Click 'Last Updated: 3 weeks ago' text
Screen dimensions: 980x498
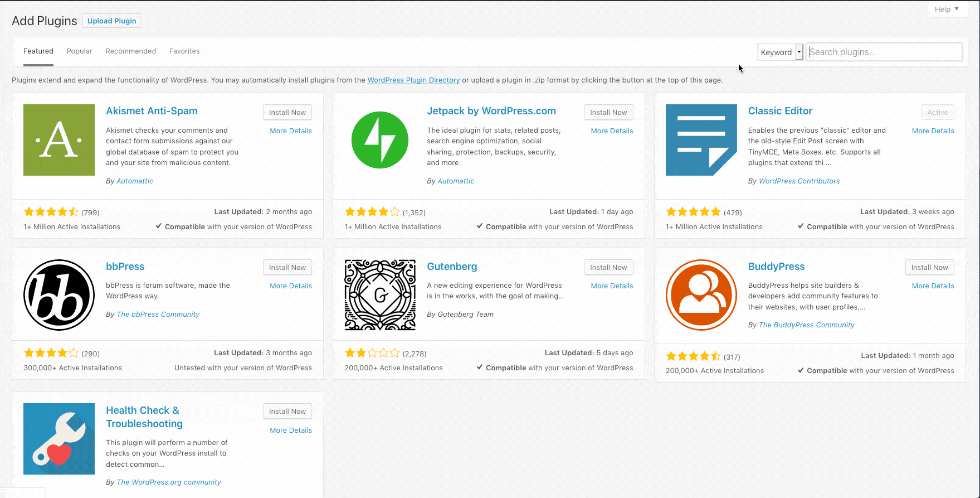pyautogui.click(x=907, y=211)
